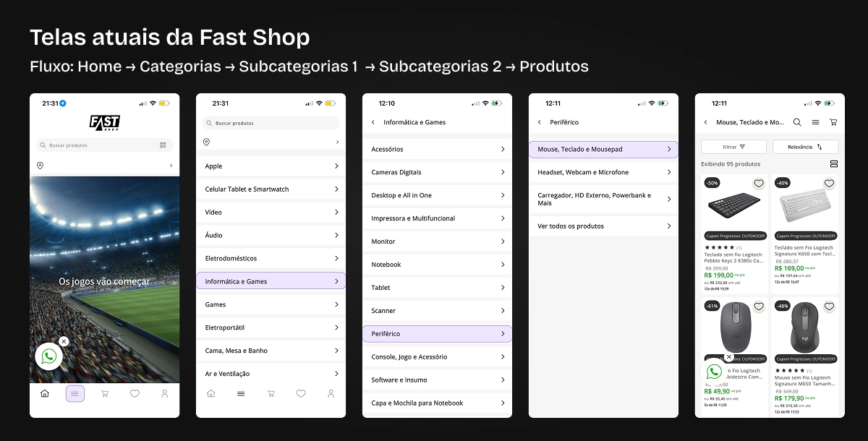Open the Eletroportátil category

tap(271, 327)
